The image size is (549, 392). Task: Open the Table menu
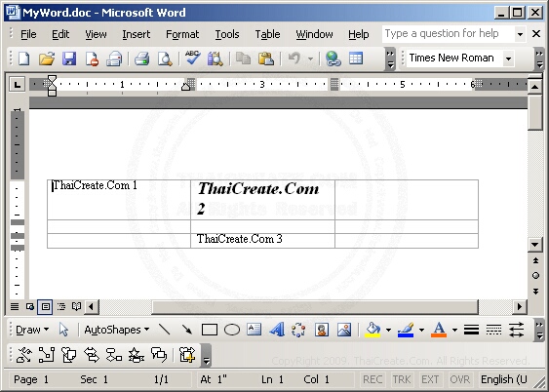pyautogui.click(x=267, y=34)
